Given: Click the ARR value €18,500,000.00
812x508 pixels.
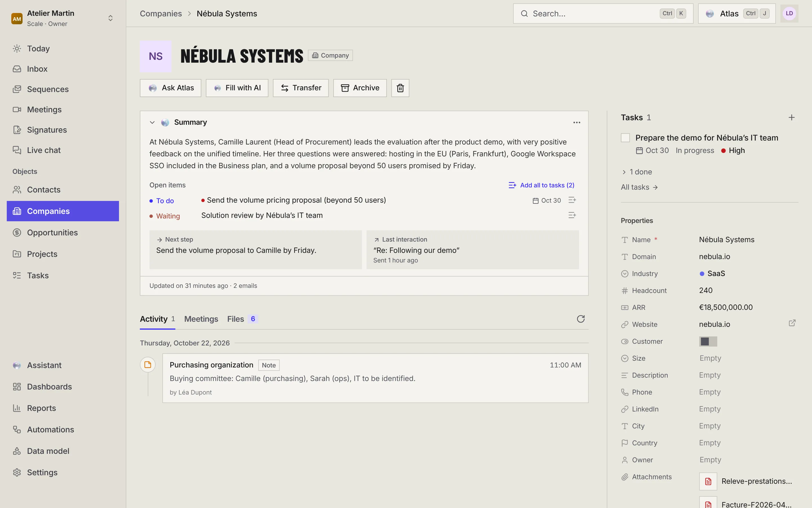Looking at the screenshot, I should [x=726, y=307].
